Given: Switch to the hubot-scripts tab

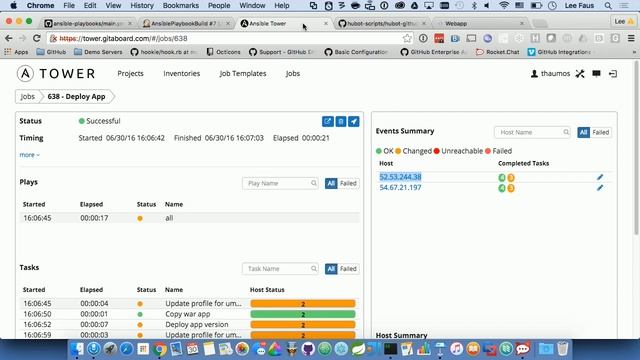Looking at the screenshot, I should tap(382, 24).
